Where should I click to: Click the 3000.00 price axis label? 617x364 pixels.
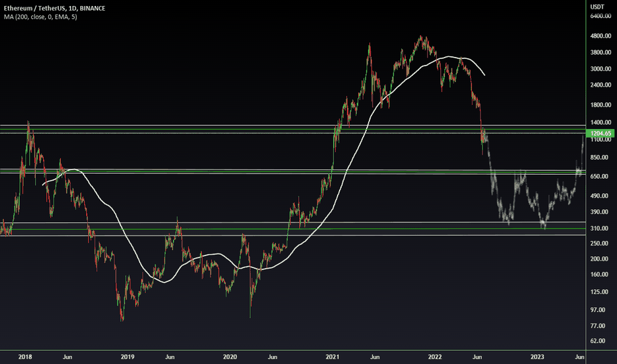coord(600,69)
